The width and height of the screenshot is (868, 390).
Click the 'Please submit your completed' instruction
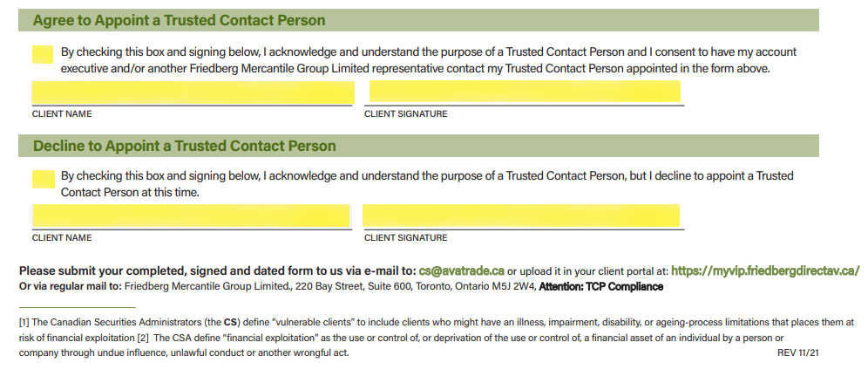pyautogui.click(x=218, y=270)
